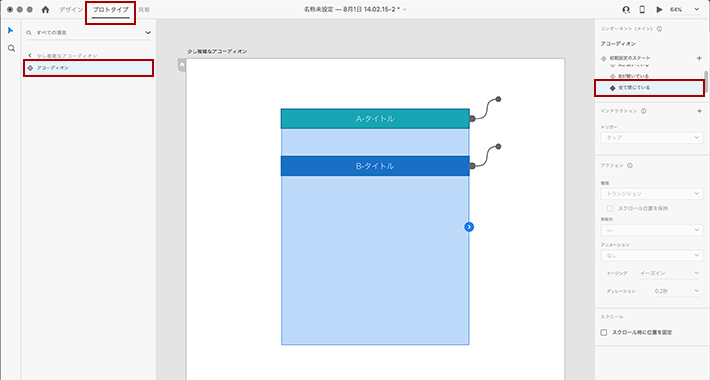The height and width of the screenshot is (380, 710).
Task: Click the mobile device preview icon
Action: 642,10
